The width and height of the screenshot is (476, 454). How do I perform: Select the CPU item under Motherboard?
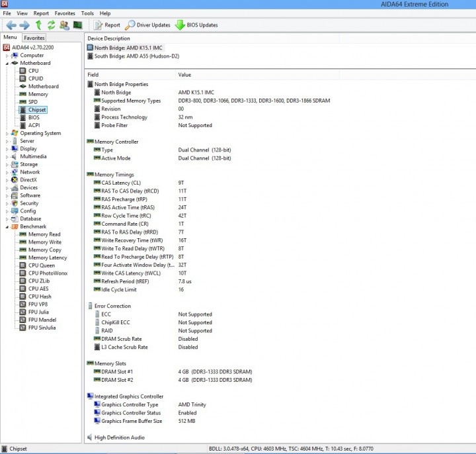pos(29,71)
